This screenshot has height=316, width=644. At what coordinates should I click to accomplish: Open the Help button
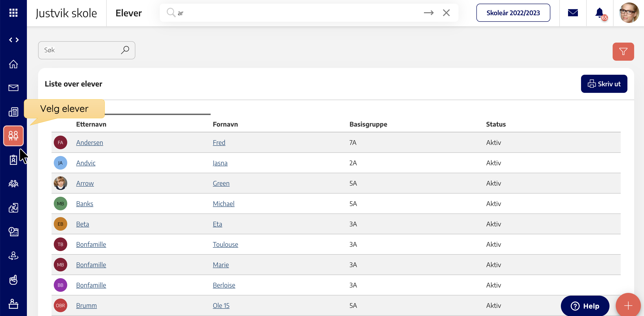coord(585,306)
